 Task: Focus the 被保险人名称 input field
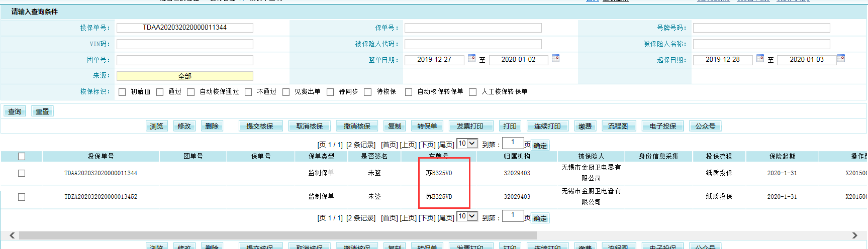761,44
